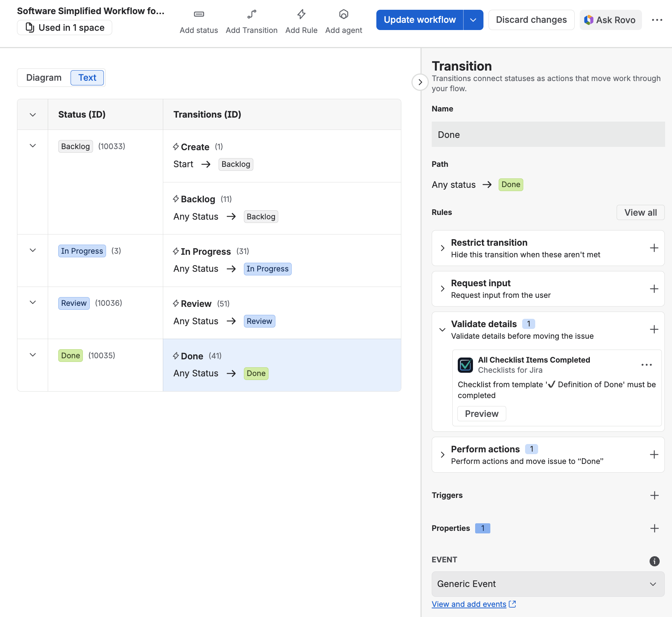
Task: Click the Add status icon
Action: pyautogui.click(x=199, y=14)
